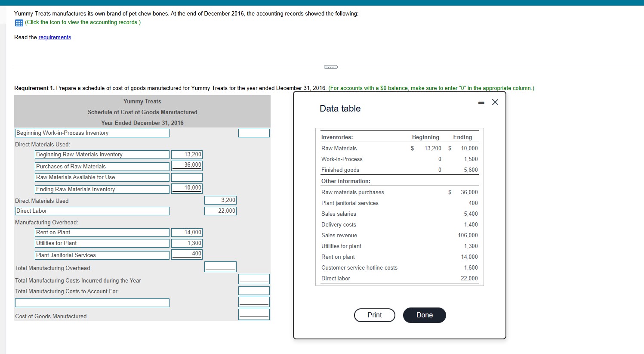Image resolution: width=644 pixels, height=354 pixels.
Task: Select the Ending Raw Materials Inventory field
Action: click(x=102, y=189)
